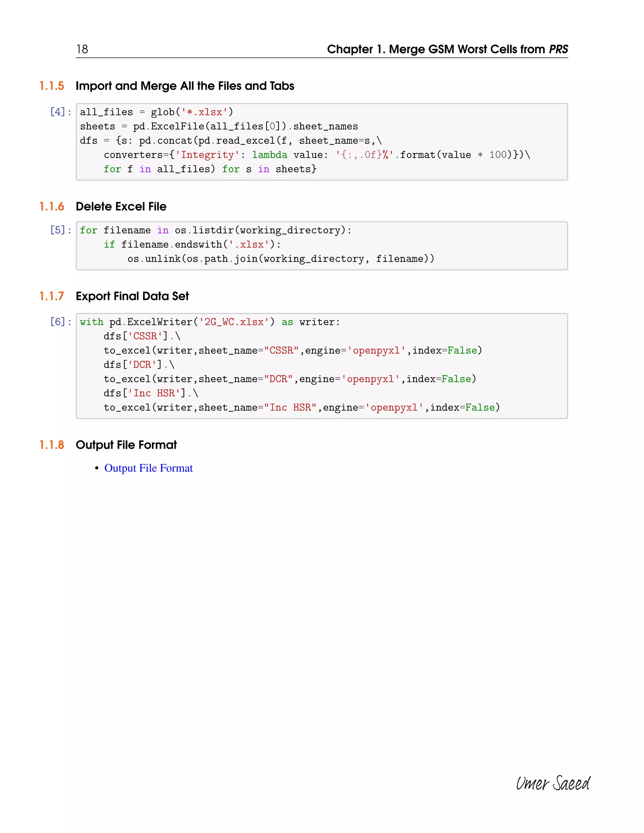Click section number 1.1.6
The image size is (644, 833).
coord(52,206)
